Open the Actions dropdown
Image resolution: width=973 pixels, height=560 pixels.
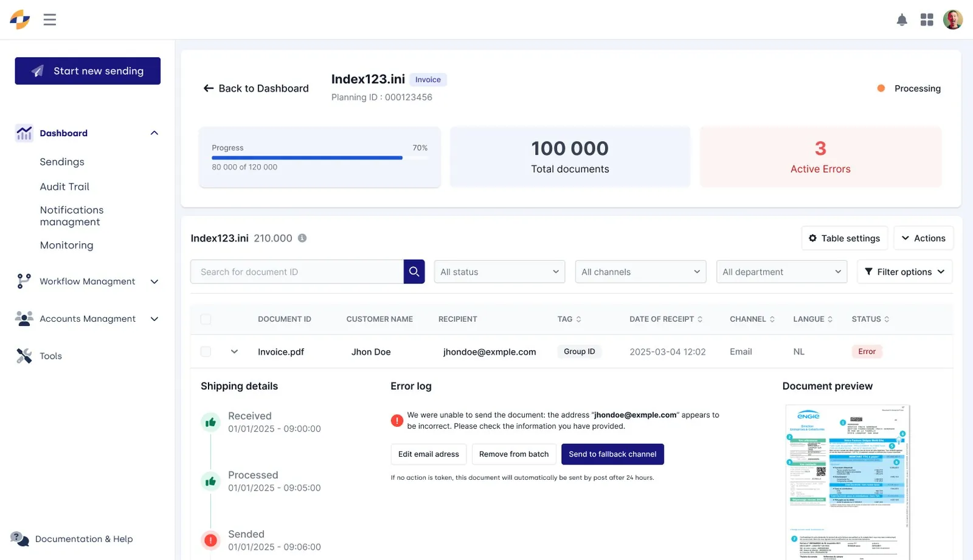click(x=923, y=238)
